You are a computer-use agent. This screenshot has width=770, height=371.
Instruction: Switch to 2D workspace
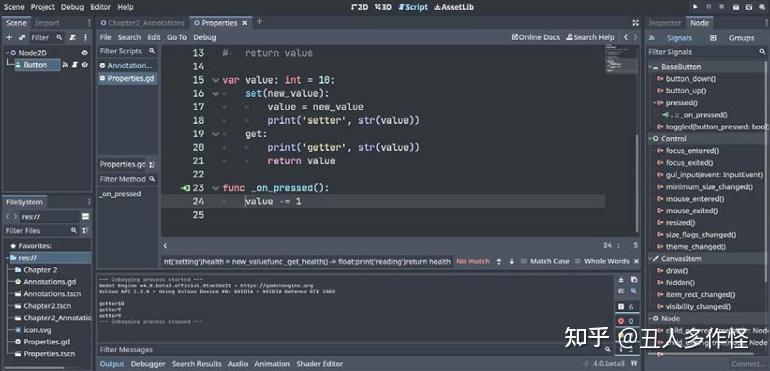359,7
